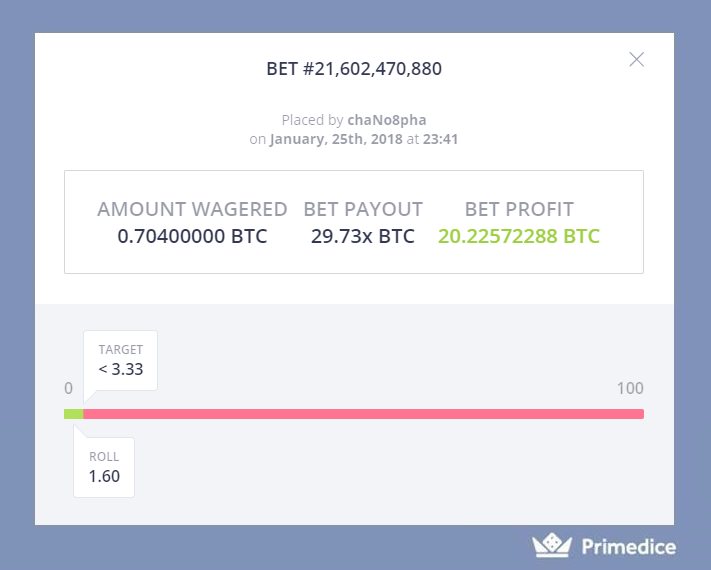
Task: Click the BET PAYOUT label
Action: click(363, 209)
